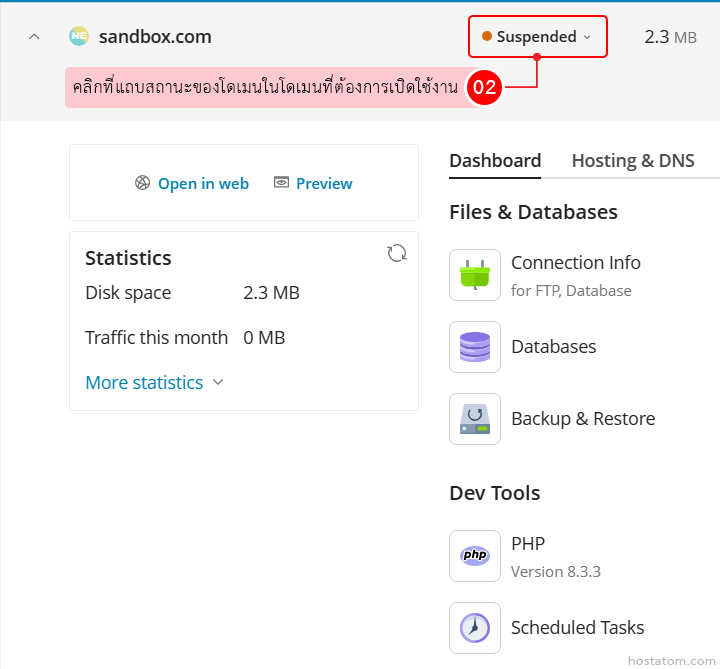720x669 pixels.
Task: Click the Scheduled Tasks clock icon
Action: 475,628
